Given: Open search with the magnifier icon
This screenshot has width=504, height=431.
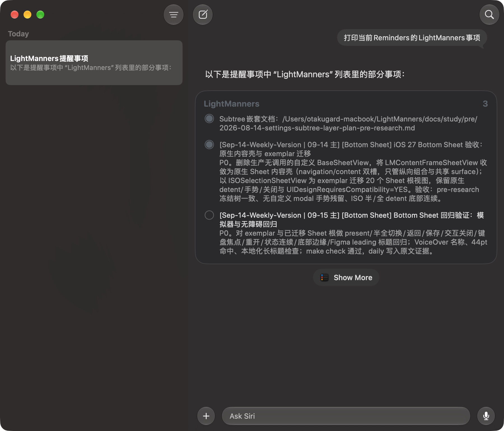Looking at the screenshot, I should 489,15.
